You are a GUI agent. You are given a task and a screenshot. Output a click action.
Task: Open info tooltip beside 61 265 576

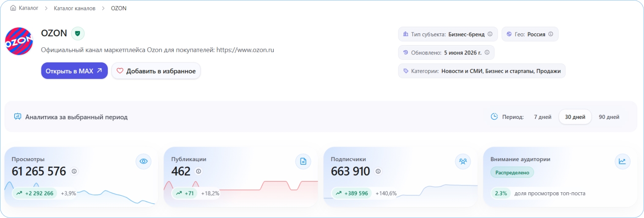click(x=74, y=171)
